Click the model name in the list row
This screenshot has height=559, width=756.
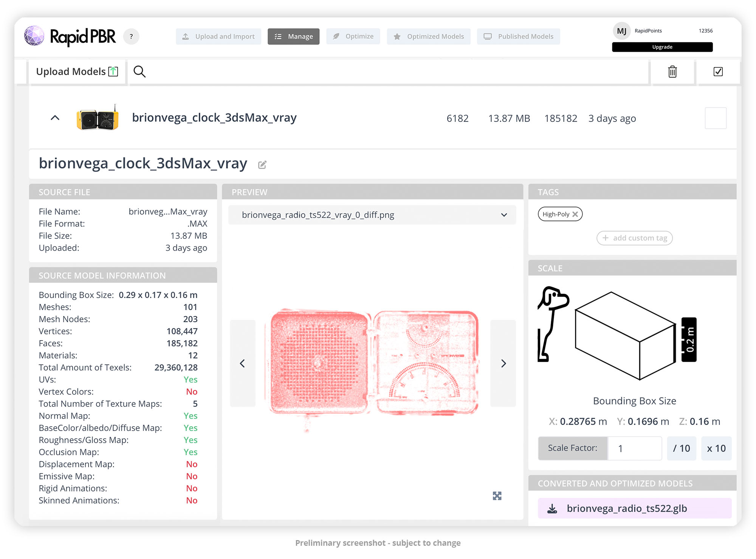[214, 118]
